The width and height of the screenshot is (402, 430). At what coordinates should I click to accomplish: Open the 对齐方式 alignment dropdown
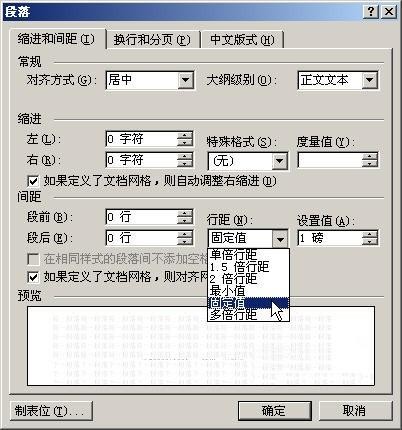(185, 80)
